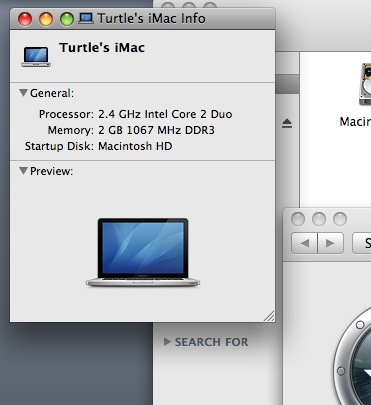Image resolution: width=371 pixels, height=405 pixels.
Task: Click the large laptop preview image
Action: pos(143,252)
